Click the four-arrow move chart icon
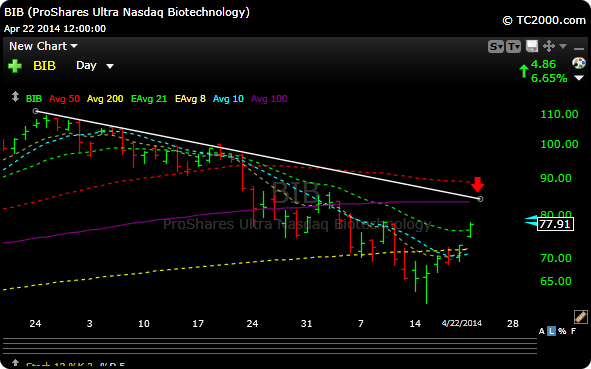The height and width of the screenshot is (369, 591). click(549, 46)
